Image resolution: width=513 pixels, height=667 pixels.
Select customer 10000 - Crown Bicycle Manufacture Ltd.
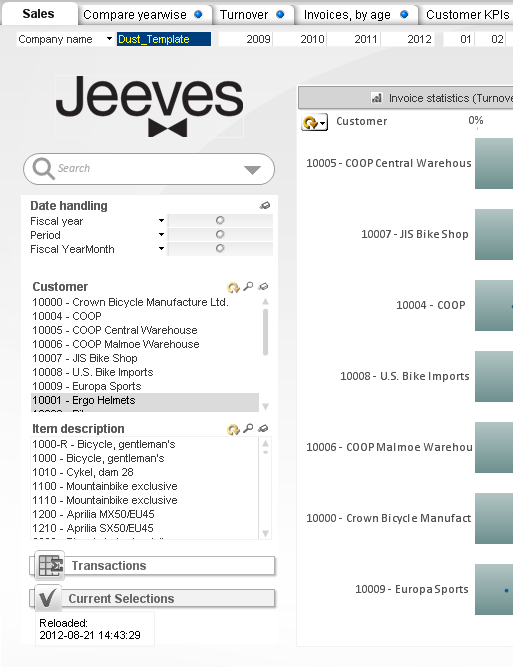(145, 302)
